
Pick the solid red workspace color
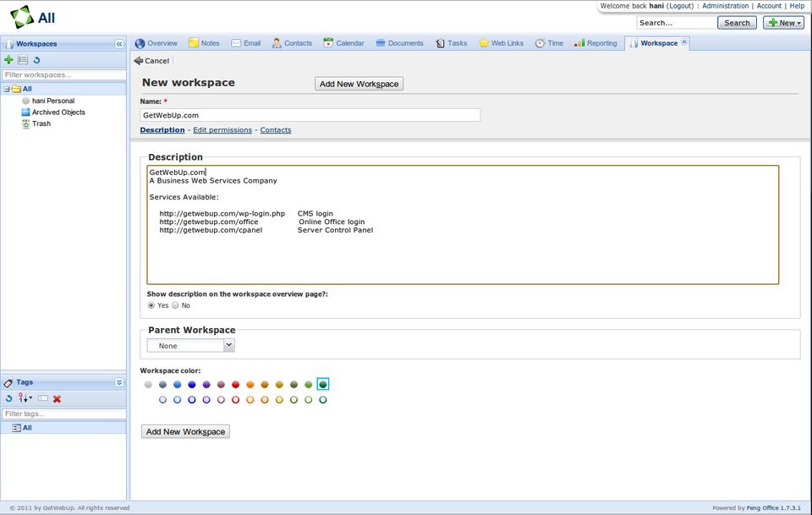(236, 385)
